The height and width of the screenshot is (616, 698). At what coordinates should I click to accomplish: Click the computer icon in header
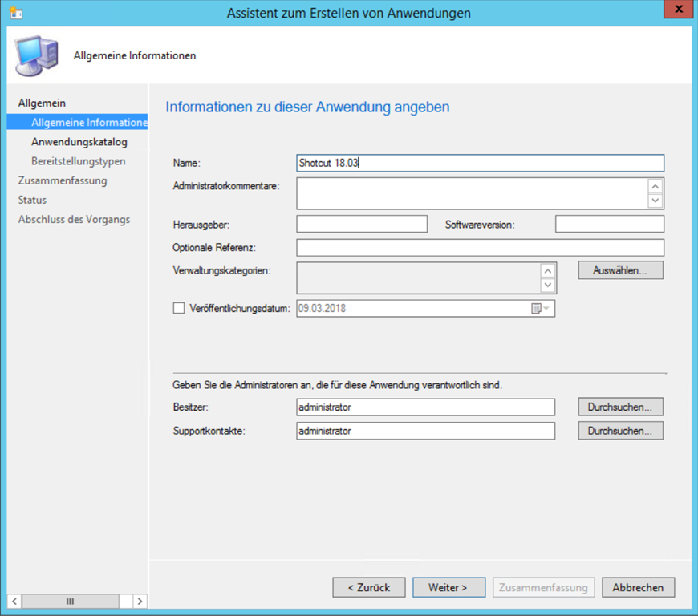[x=35, y=55]
